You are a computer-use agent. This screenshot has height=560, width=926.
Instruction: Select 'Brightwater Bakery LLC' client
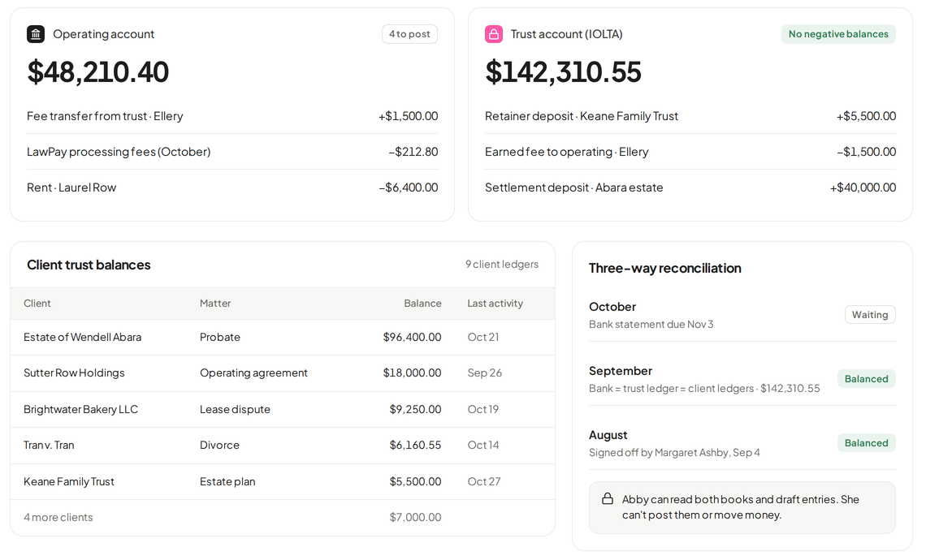tap(80, 410)
